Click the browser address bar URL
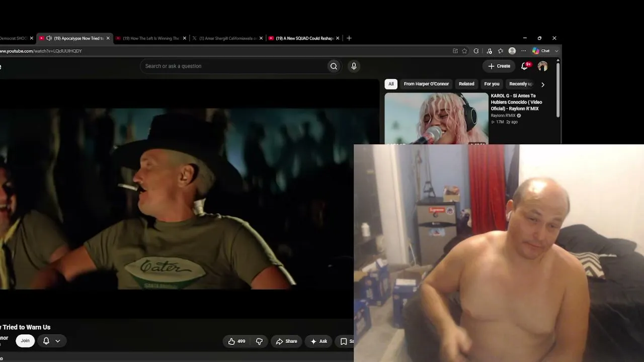Screen dimensions: 644x362 41,51
